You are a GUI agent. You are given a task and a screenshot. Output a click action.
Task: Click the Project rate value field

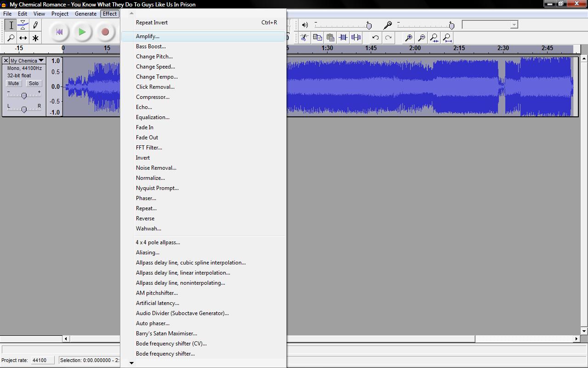(x=42, y=360)
